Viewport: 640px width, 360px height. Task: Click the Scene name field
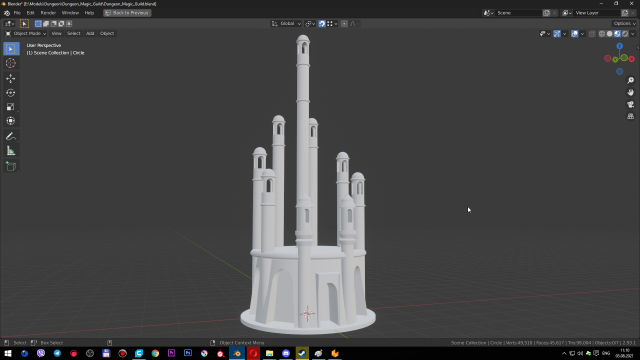click(518, 13)
